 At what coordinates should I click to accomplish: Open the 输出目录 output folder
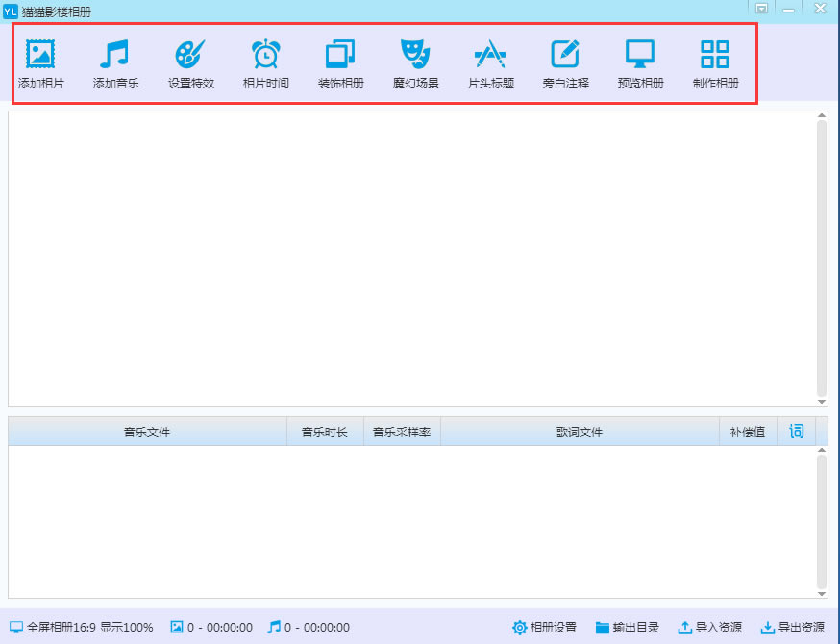pyautogui.click(x=628, y=627)
